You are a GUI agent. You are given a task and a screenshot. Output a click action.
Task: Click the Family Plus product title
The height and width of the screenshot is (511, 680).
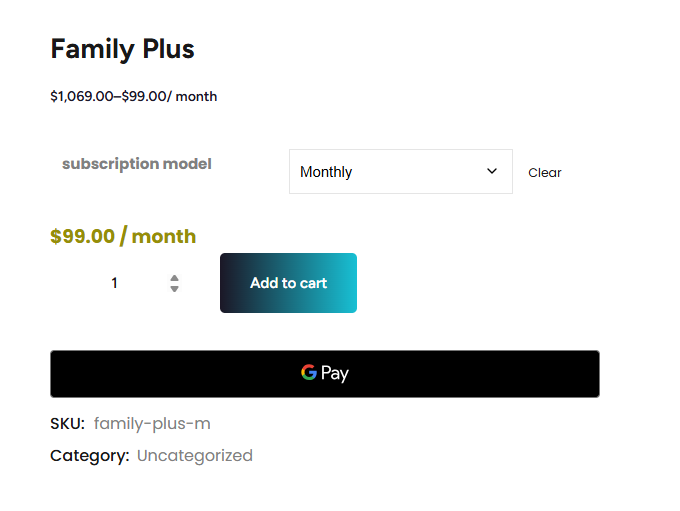[122, 49]
